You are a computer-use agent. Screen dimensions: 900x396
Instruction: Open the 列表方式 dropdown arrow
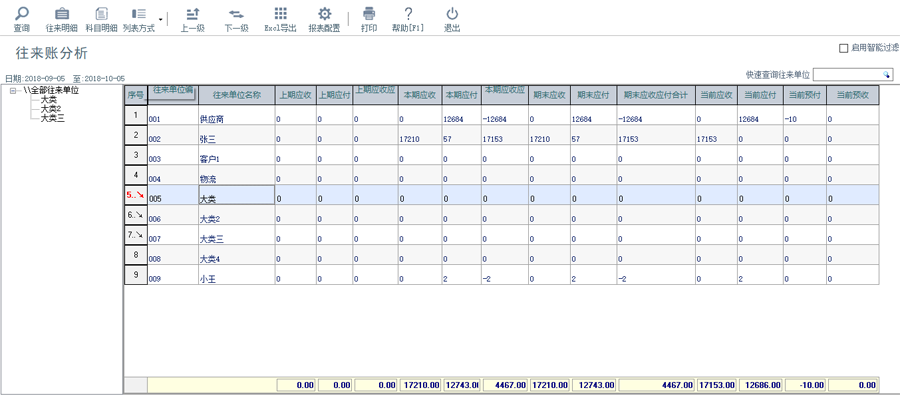[x=161, y=20]
